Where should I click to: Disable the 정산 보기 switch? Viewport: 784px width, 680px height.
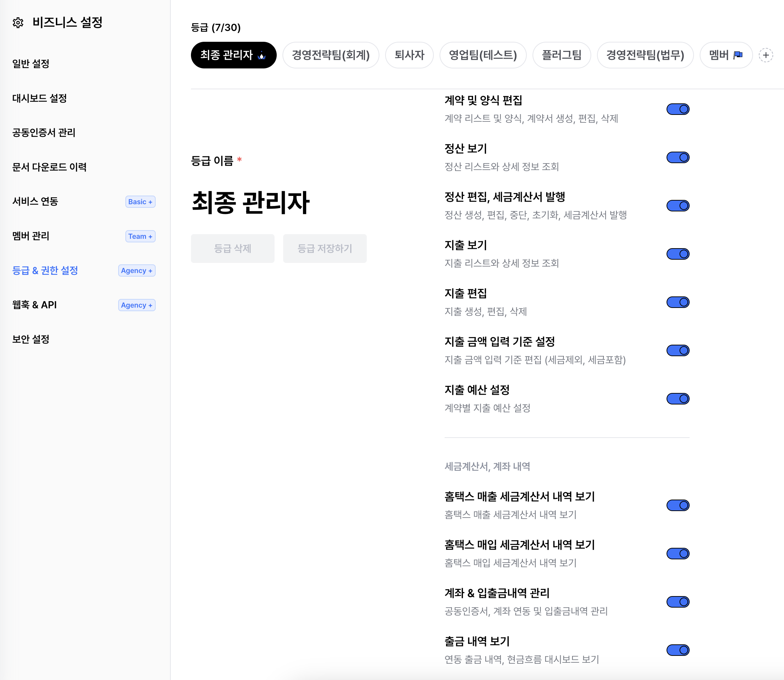point(678,157)
